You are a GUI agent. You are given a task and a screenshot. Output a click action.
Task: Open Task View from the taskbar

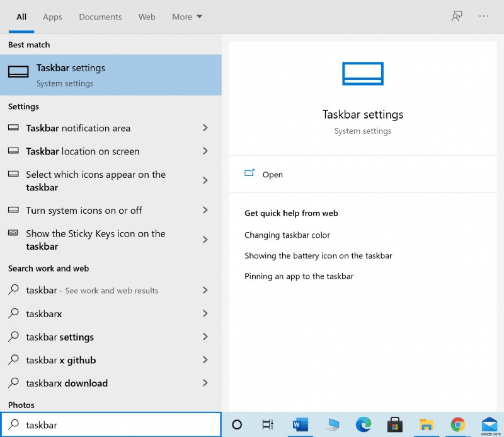(268, 424)
